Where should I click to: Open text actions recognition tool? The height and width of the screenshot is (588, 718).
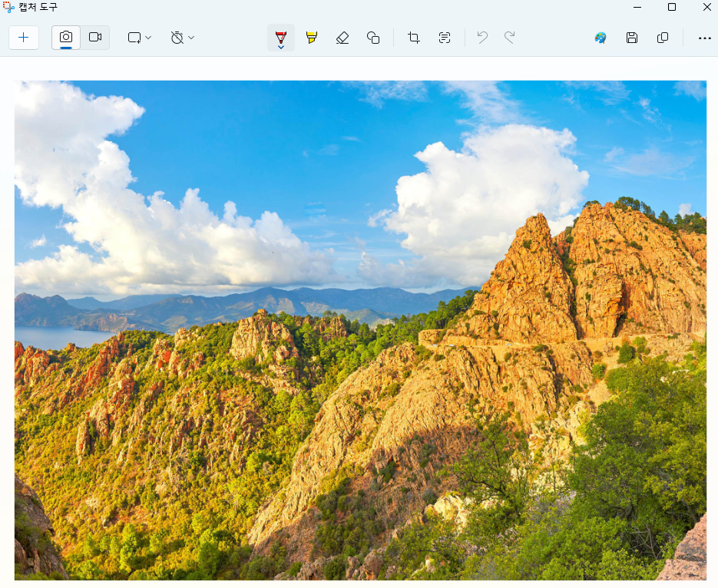pyautogui.click(x=445, y=38)
